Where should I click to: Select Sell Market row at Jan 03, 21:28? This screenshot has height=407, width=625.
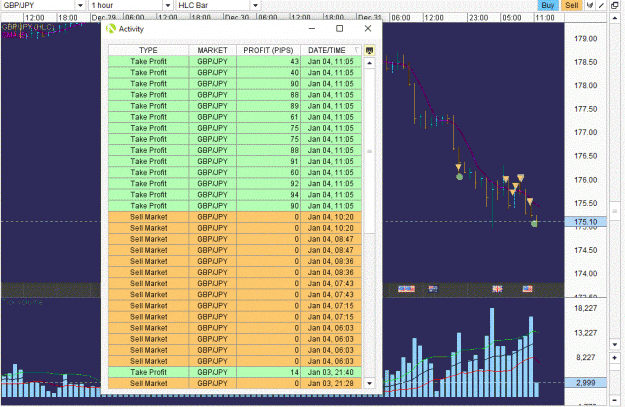235,383
